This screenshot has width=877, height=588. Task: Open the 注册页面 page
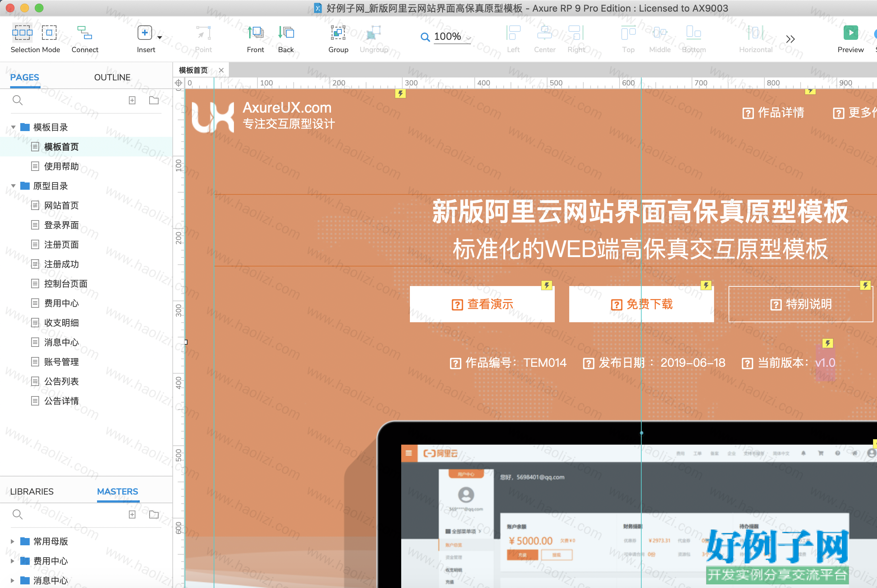click(61, 244)
